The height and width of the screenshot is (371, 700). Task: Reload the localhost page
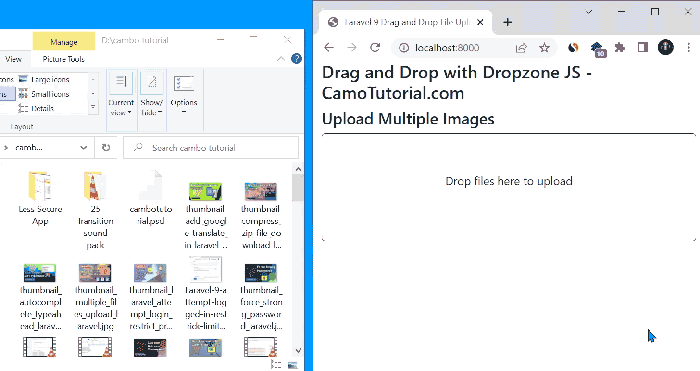coord(375,47)
